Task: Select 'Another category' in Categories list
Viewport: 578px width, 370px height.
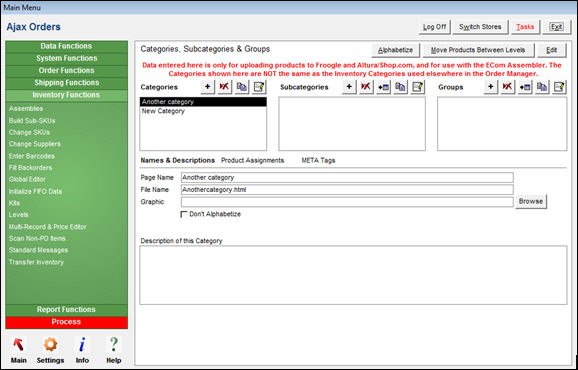Action: [x=203, y=102]
